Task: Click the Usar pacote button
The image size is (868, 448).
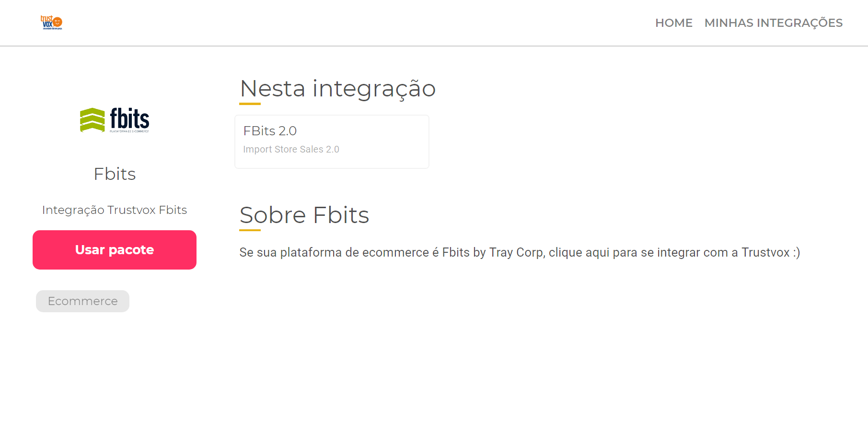Action: 115,250
